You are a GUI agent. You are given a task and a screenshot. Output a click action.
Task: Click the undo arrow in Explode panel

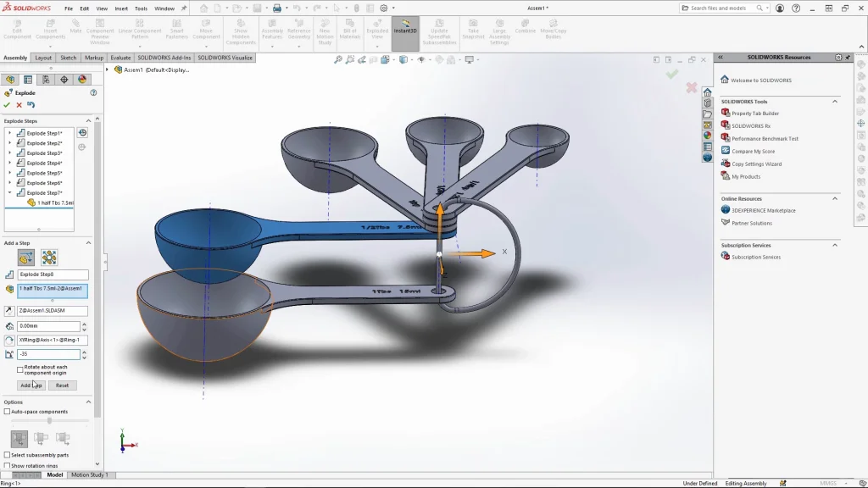(31, 105)
